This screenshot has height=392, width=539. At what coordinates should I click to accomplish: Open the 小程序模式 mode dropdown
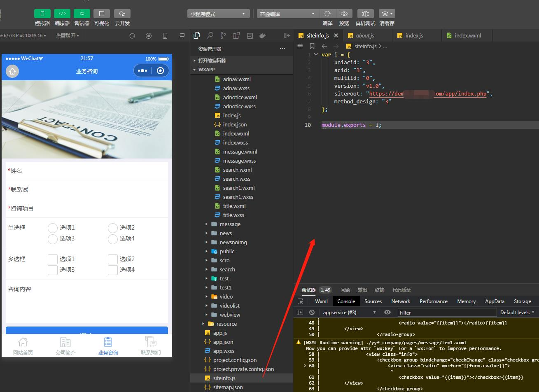(219, 14)
